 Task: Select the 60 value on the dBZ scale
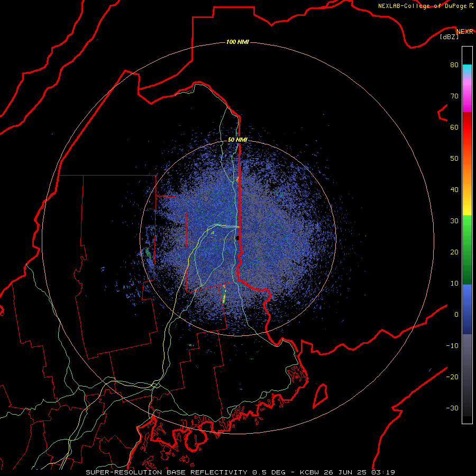[x=454, y=127]
